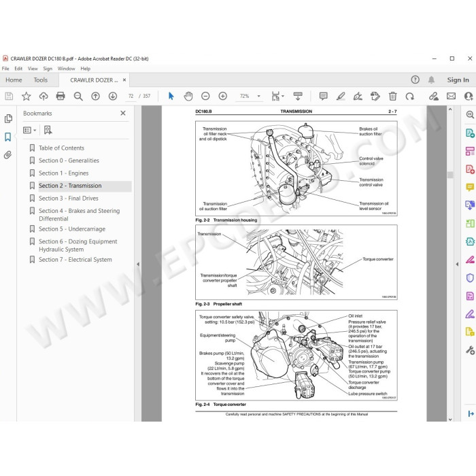
Task: Open Section 5 - Undercarriage bookmark
Action: tap(72, 229)
